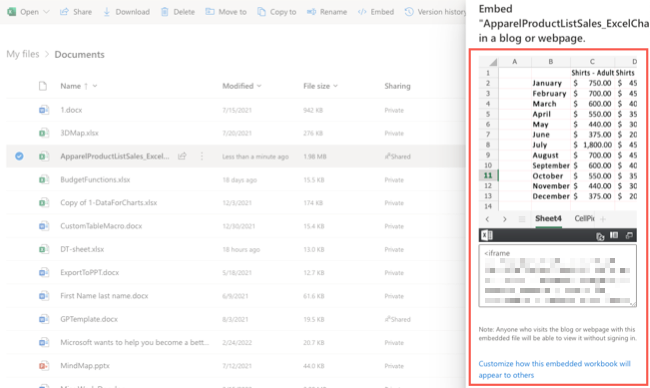Open DT-sheet.xlsx
650x388 pixels.
[x=82, y=249]
